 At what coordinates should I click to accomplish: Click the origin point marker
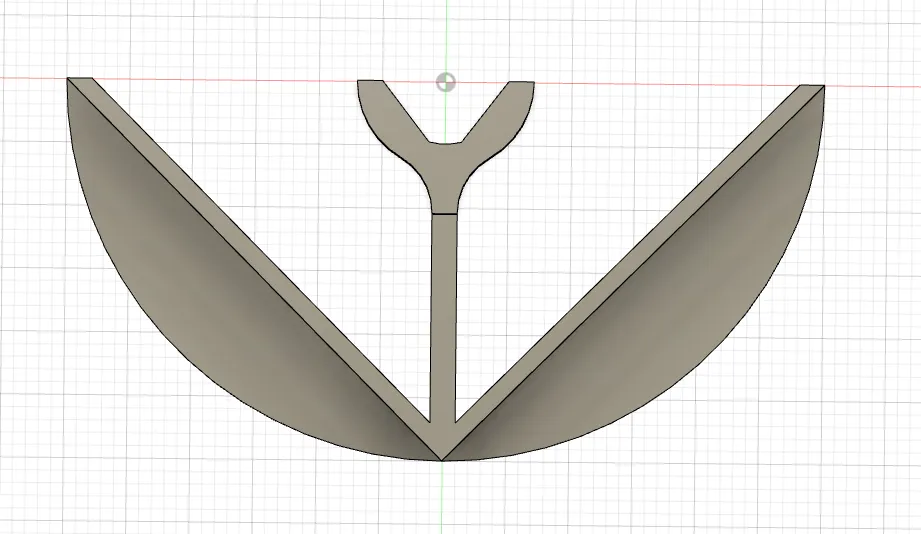click(446, 82)
